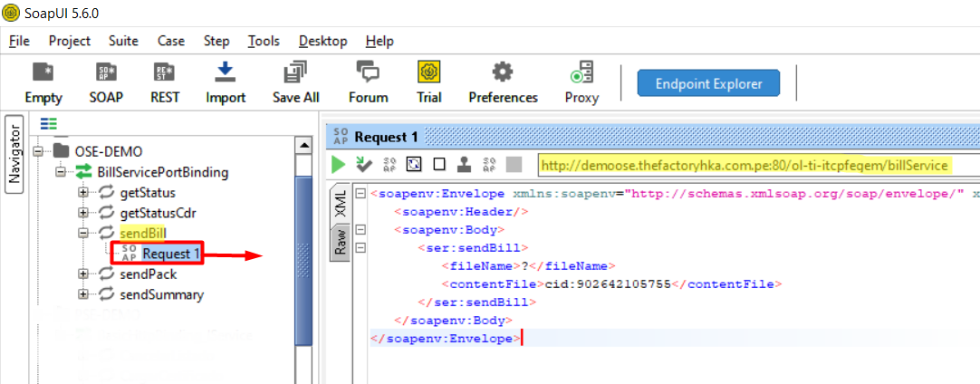
Task: Click SOAP icon in Request 1 editor header
Action: click(341, 137)
